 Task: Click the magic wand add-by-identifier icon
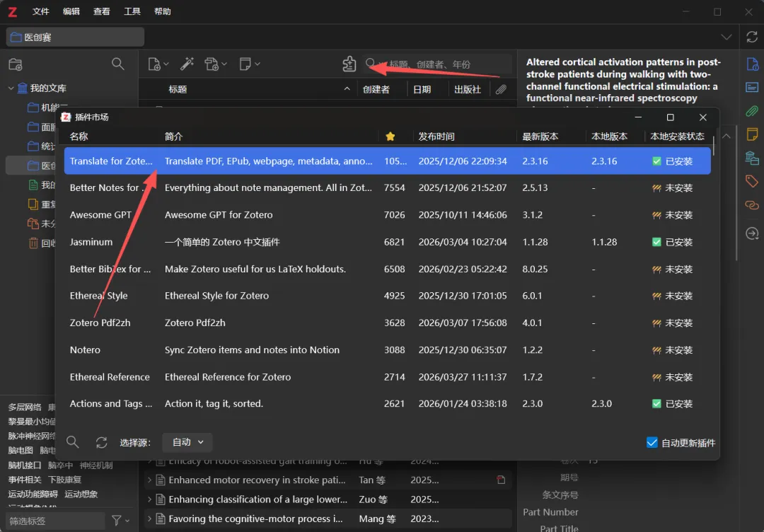187,64
